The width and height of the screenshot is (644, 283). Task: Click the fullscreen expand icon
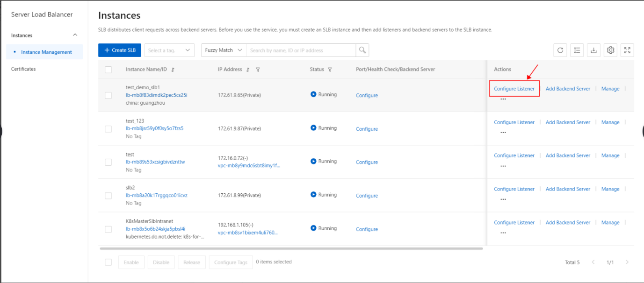627,50
